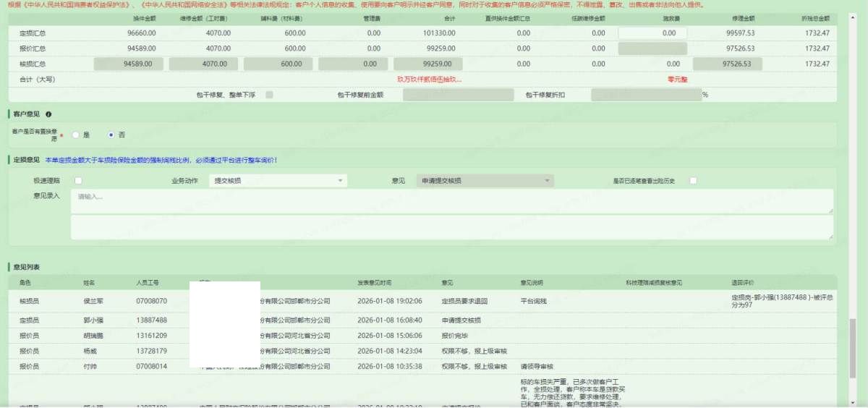Select 否 for 客户是否有置换意愿
This screenshot has width=868, height=408.
(111, 135)
